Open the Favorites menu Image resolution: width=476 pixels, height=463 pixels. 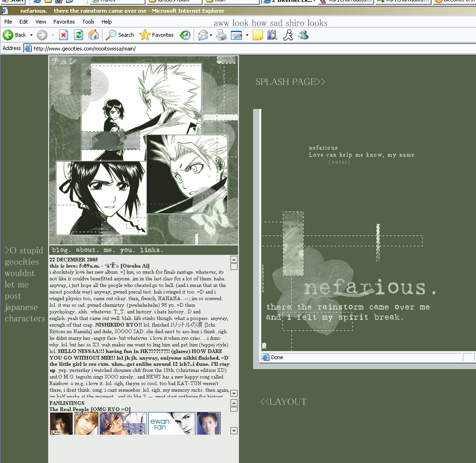click(x=64, y=22)
